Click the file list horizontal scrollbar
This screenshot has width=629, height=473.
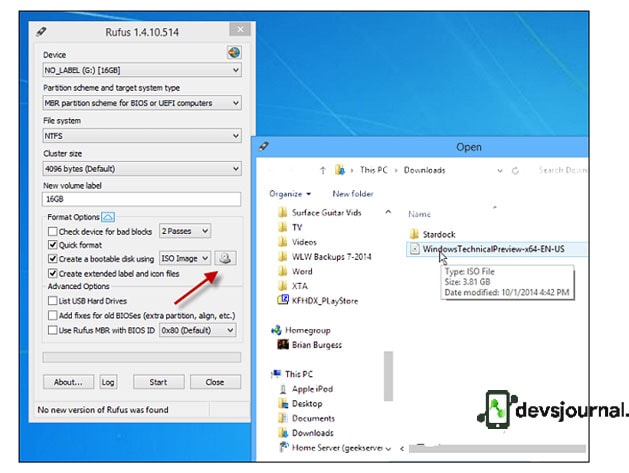pyautogui.click(x=497, y=449)
